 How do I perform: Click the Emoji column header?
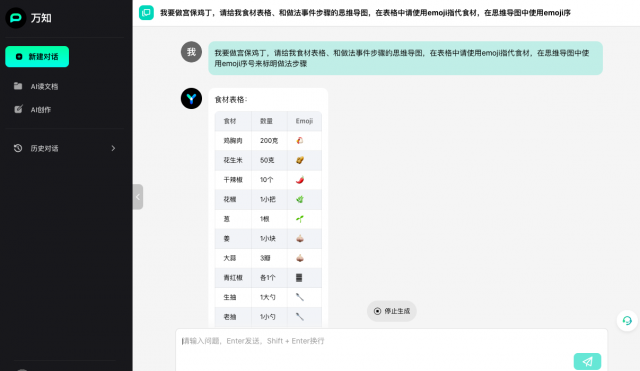click(x=304, y=121)
